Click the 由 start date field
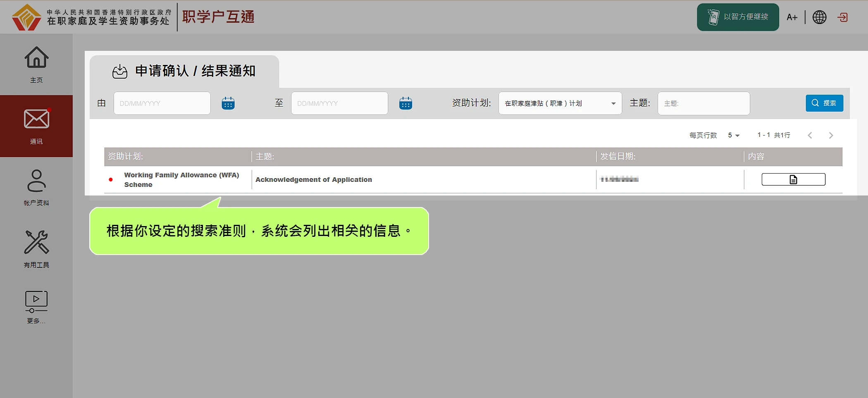Image resolution: width=868 pixels, height=398 pixels. 162,103
